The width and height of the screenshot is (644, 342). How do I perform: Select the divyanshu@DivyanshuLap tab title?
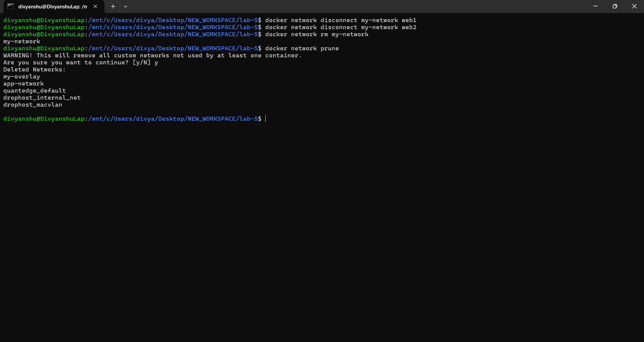53,6
